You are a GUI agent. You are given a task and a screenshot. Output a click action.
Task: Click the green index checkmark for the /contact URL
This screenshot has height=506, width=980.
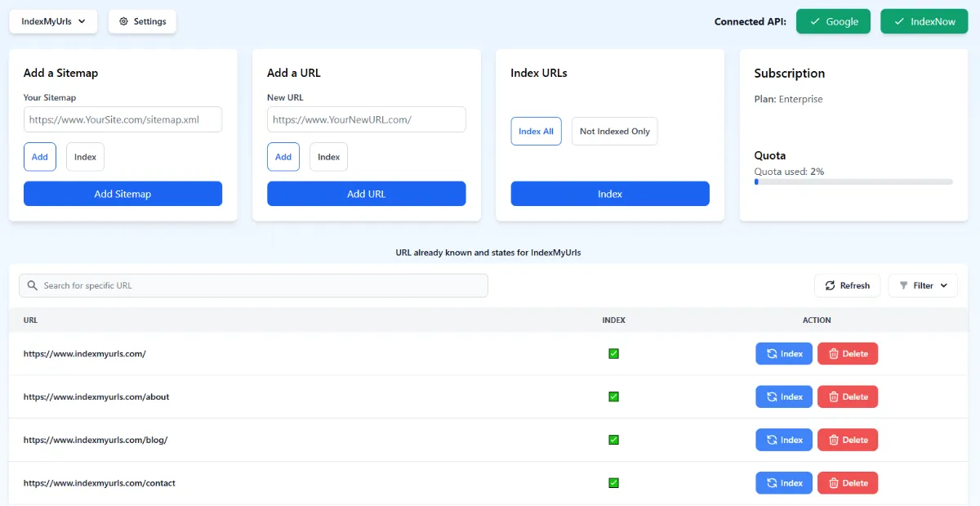tap(613, 483)
